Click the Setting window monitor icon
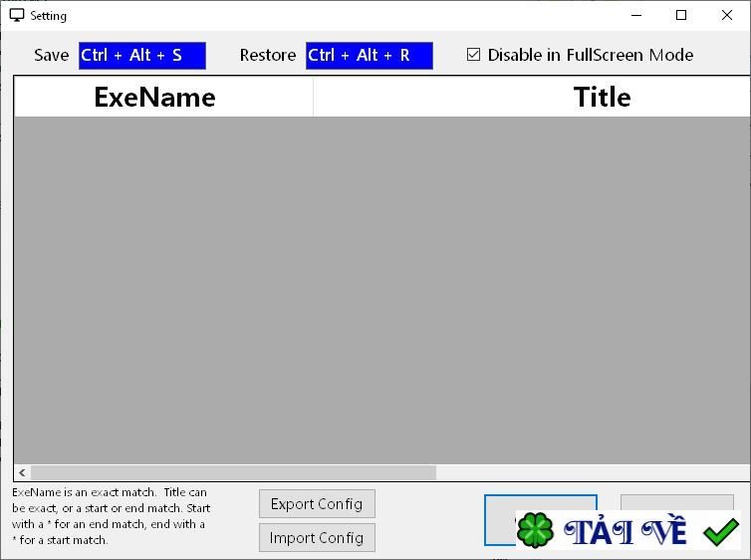 [17, 15]
